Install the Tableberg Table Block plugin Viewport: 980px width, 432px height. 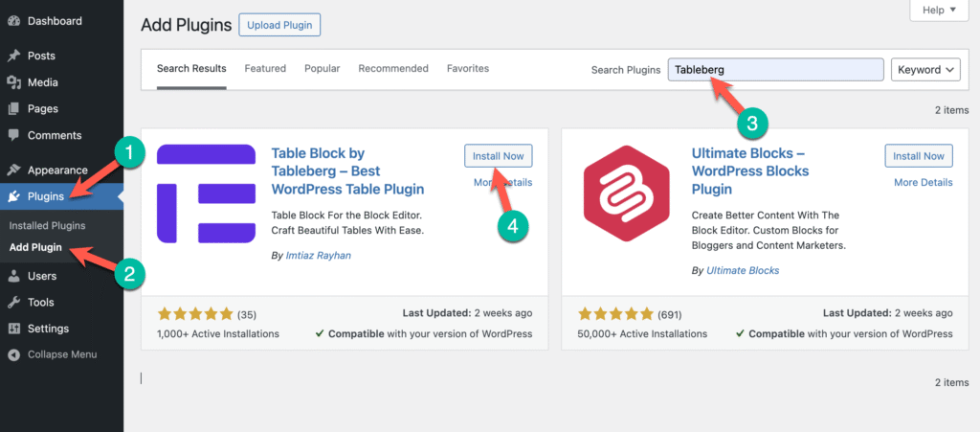pyautogui.click(x=498, y=156)
